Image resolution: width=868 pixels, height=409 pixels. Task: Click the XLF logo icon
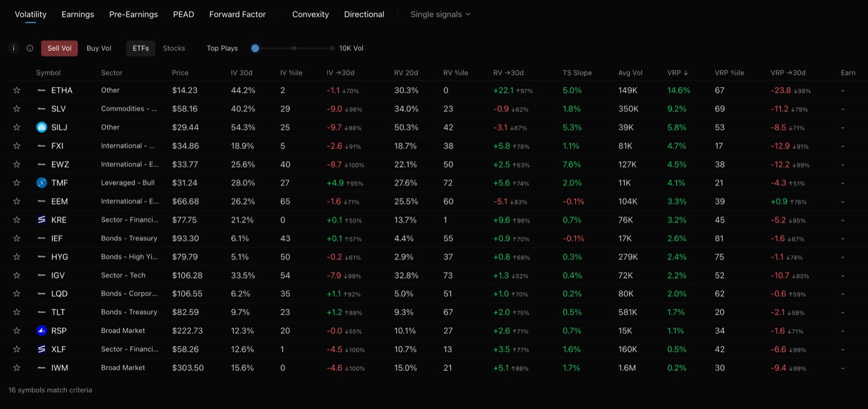[42, 349]
